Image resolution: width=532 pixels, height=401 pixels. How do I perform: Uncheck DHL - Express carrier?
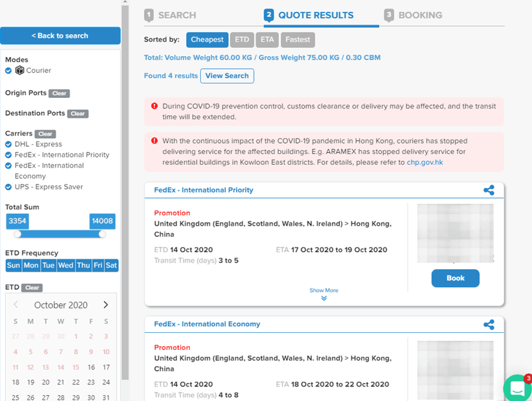[x=9, y=144]
